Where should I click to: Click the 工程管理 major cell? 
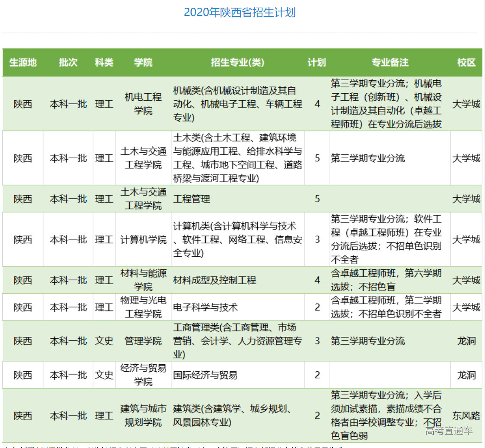pos(192,199)
